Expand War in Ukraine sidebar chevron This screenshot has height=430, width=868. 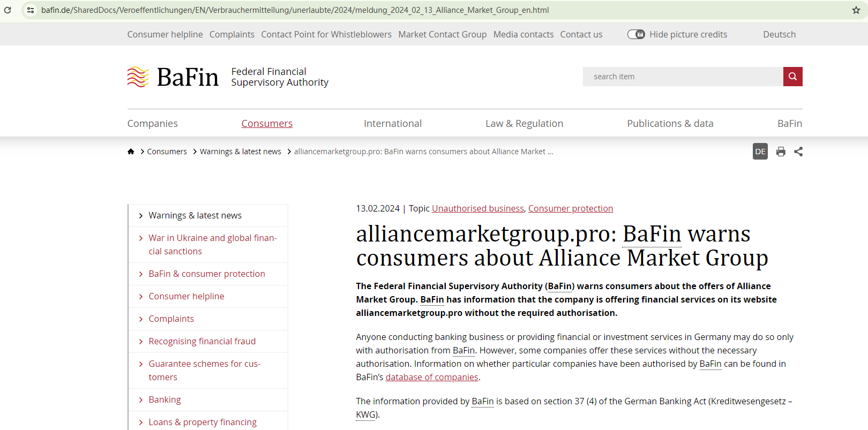tap(141, 238)
